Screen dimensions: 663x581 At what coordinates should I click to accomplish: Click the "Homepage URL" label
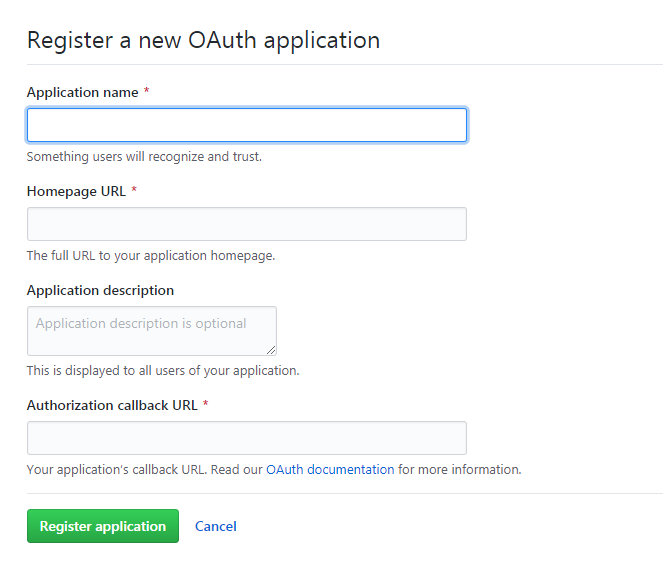click(x=76, y=191)
